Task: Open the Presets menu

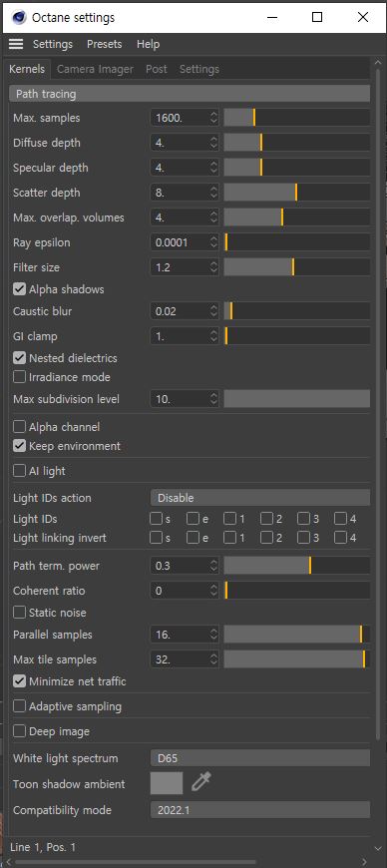Action: [x=104, y=44]
